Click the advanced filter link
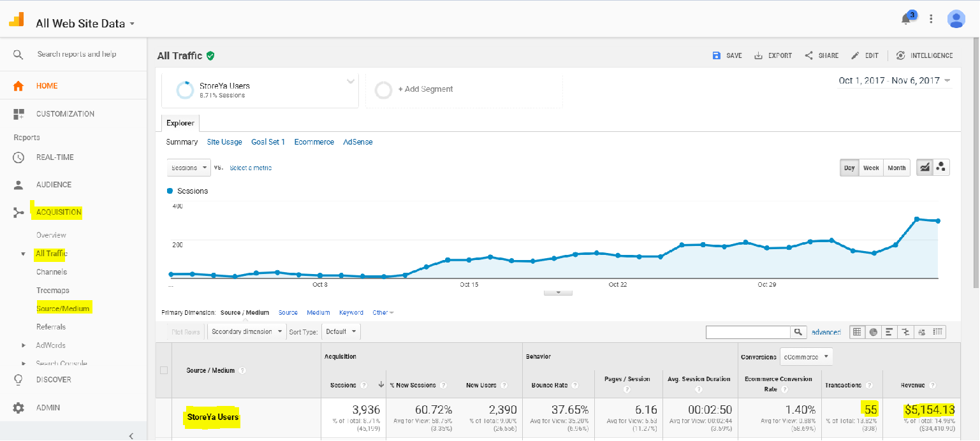The width and height of the screenshot is (980, 441). pos(826,332)
